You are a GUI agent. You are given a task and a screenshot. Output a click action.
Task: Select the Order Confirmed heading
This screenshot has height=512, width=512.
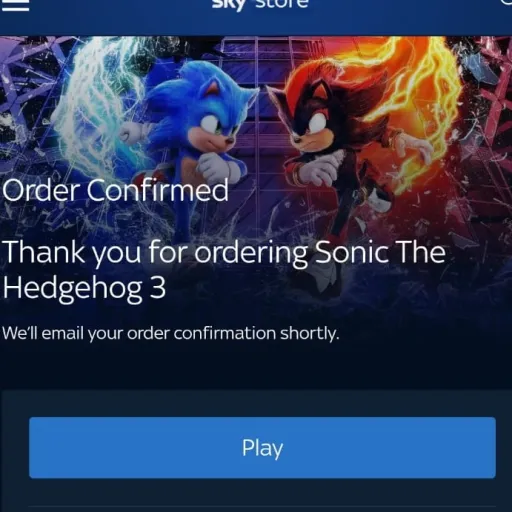pos(115,190)
